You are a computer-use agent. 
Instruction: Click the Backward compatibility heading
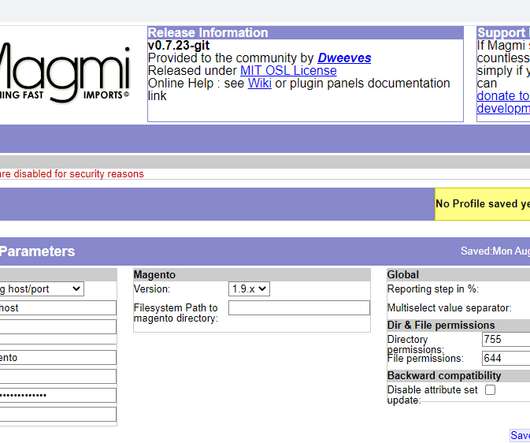(x=444, y=375)
